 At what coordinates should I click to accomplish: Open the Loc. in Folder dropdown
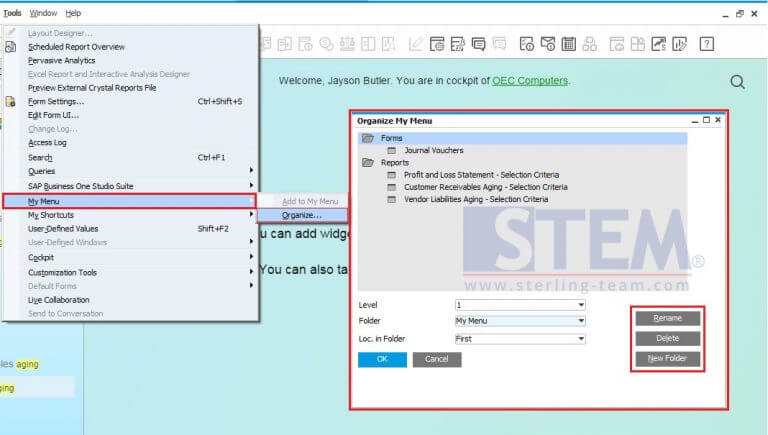click(520, 339)
